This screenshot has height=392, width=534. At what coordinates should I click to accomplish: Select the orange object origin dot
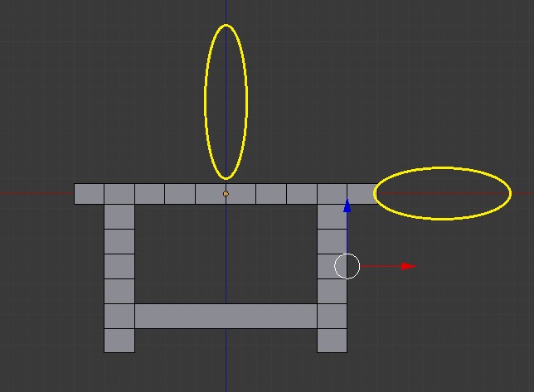[226, 194]
